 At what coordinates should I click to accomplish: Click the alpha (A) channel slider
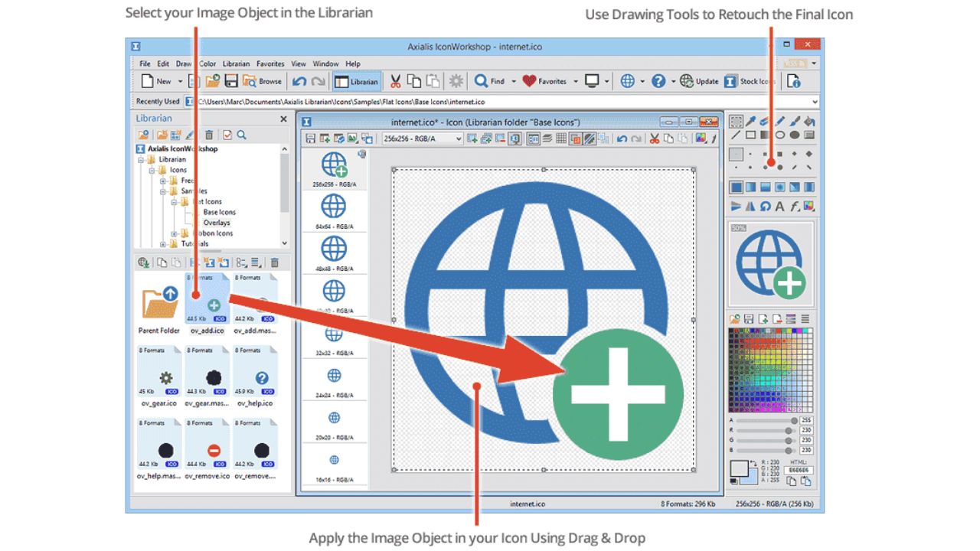766,421
